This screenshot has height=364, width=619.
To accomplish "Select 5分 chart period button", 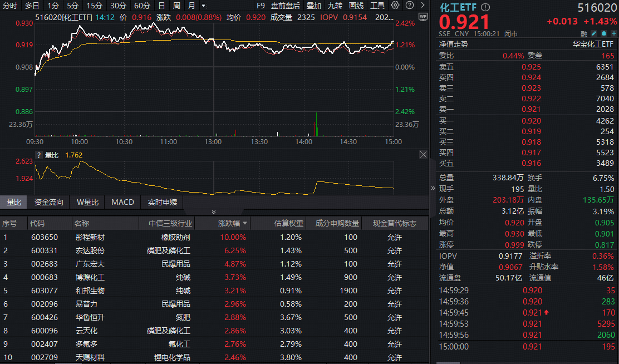I will tap(72, 6).
